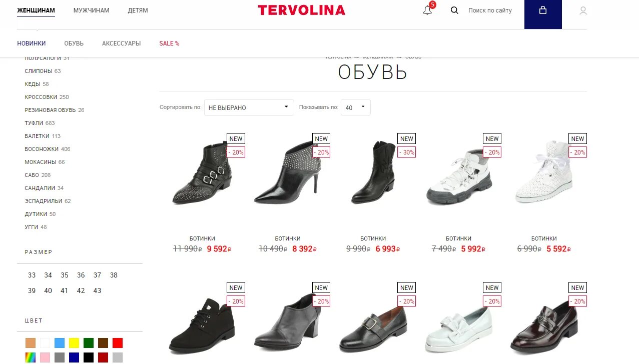
Task: Click the search magnifier icon
Action: [454, 10]
